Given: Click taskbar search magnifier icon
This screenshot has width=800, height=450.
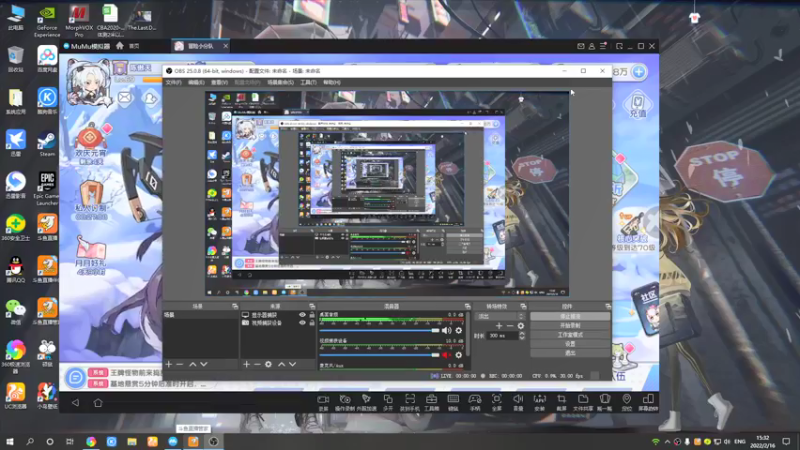Looking at the screenshot, I should click(x=30, y=441).
